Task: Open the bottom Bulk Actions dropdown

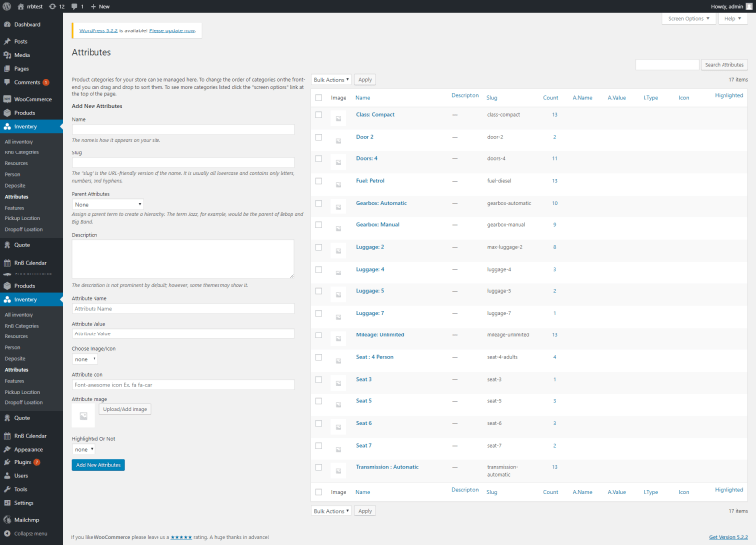Action: tap(331, 511)
